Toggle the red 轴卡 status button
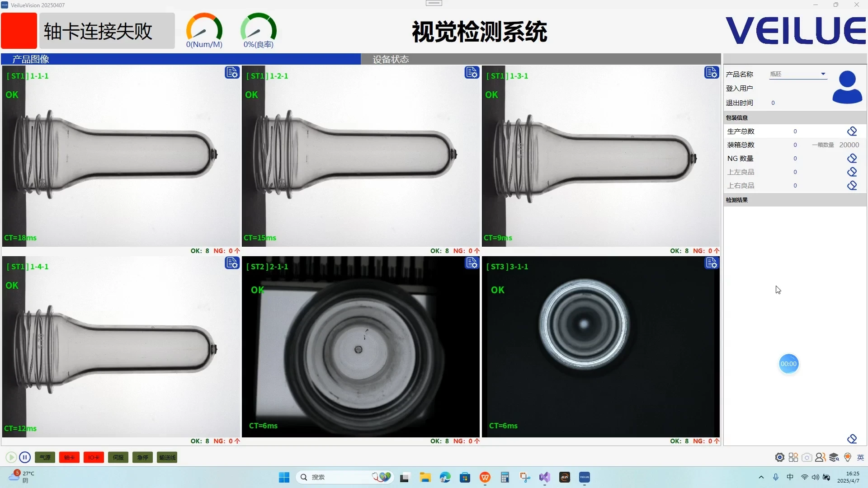The height and width of the screenshot is (488, 868). tap(69, 457)
